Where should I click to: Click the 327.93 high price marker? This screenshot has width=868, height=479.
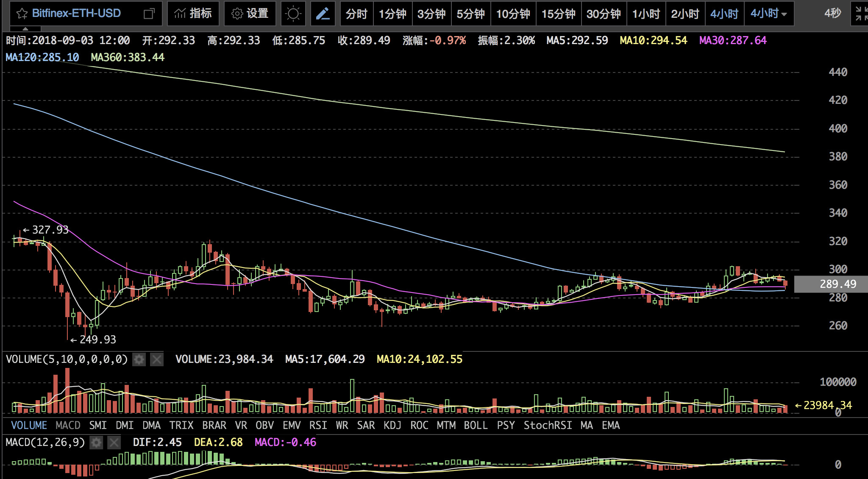(x=46, y=230)
